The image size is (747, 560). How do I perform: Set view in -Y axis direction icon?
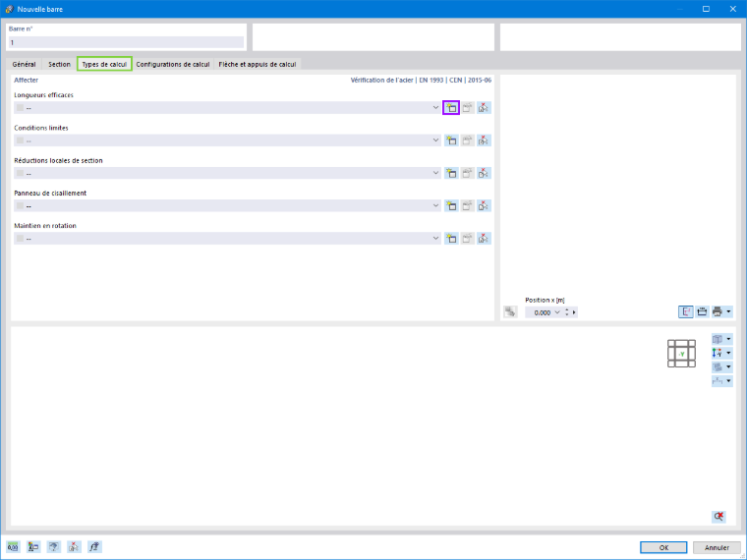[x=718, y=353]
